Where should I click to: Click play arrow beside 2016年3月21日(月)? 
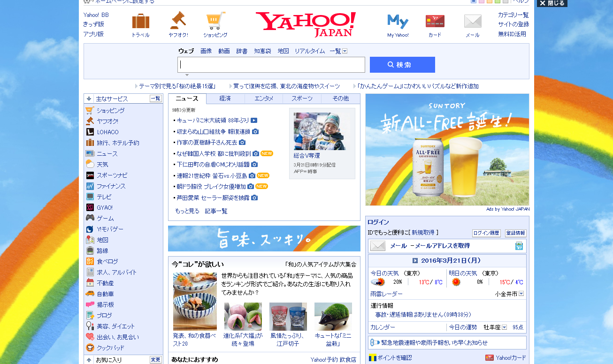[415, 261]
